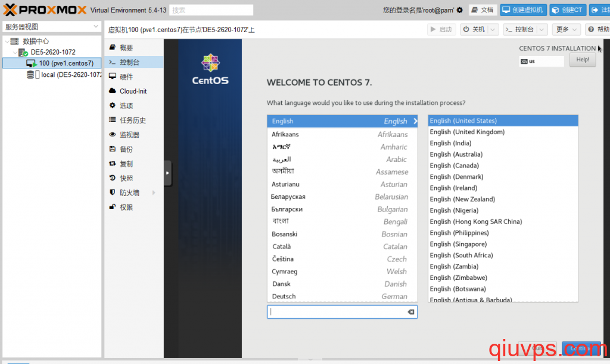Open the 控制台 console side tab
The width and height of the screenshot is (610, 364).
pyautogui.click(x=134, y=62)
